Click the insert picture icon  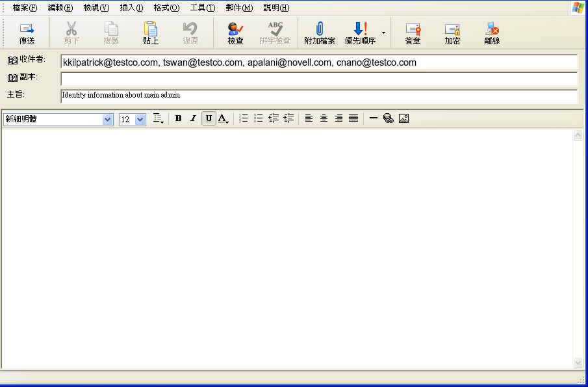click(x=403, y=118)
